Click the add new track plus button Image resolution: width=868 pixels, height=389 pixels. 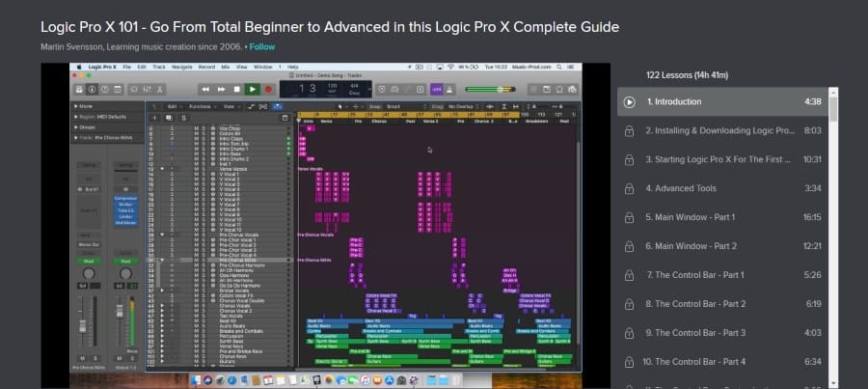tap(154, 118)
